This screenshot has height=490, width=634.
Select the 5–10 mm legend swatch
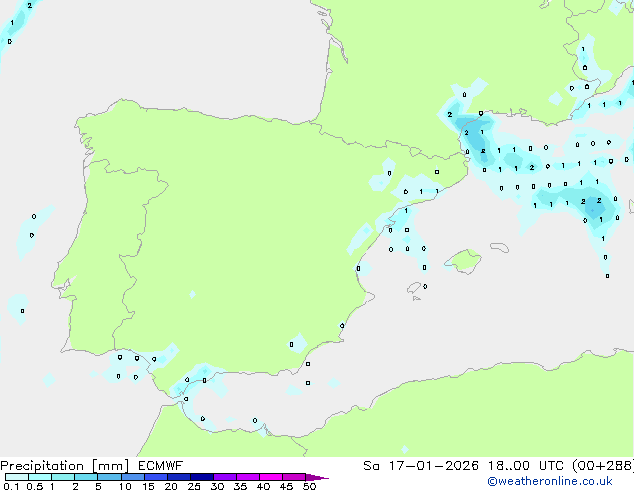point(109,477)
